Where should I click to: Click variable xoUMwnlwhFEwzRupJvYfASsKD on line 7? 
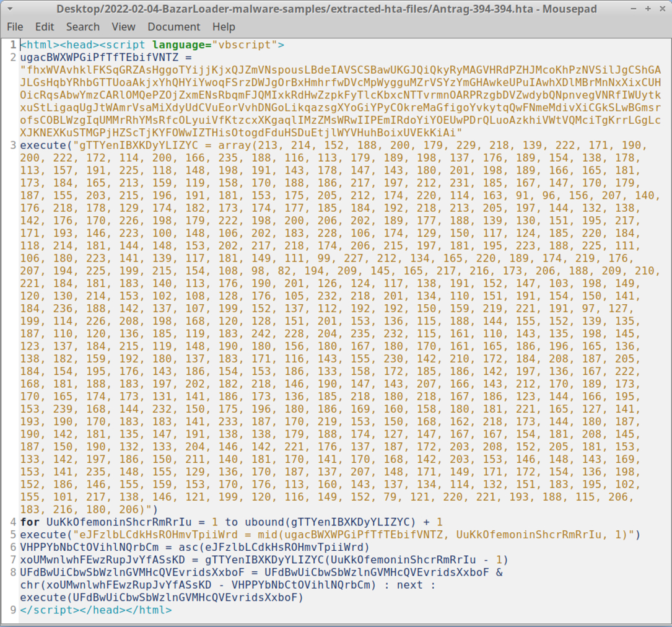(102, 559)
